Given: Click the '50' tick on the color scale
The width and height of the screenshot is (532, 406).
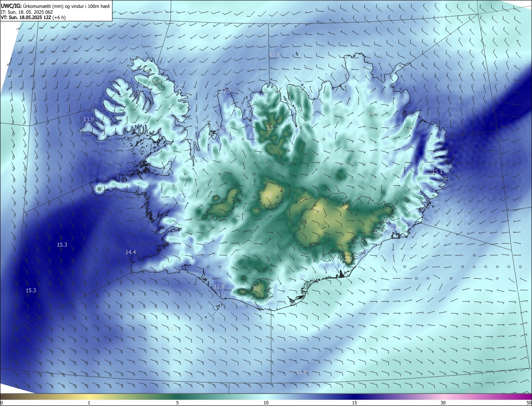Looking at the screenshot, I should pos(529,403).
